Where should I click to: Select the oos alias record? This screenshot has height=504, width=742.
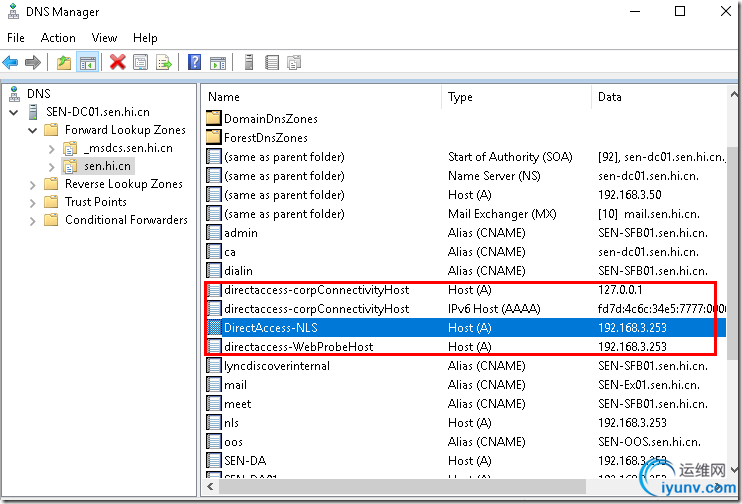tap(466, 441)
